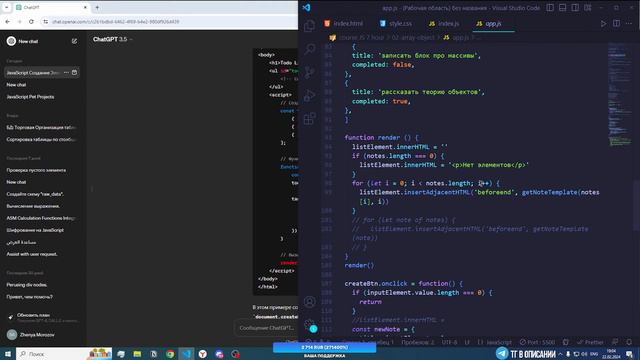This screenshot has width=640, height=360.
Task: Click Обновить план upgrade button
Action: click(x=42, y=318)
